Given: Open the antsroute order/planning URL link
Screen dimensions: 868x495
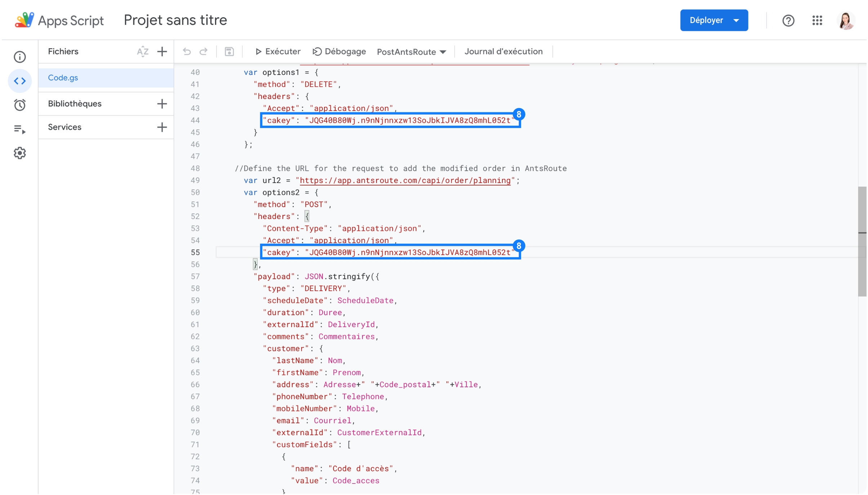Looking at the screenshot, I should tap(405, 180).
